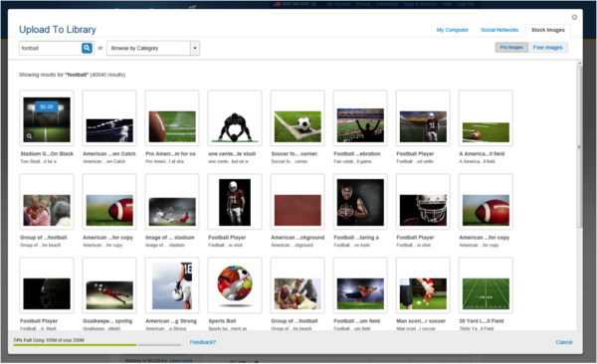Click the zoom preview icon on Stadium thumbnail
Image resolution: width=597 pixels, height=364 pixels.
29,136
